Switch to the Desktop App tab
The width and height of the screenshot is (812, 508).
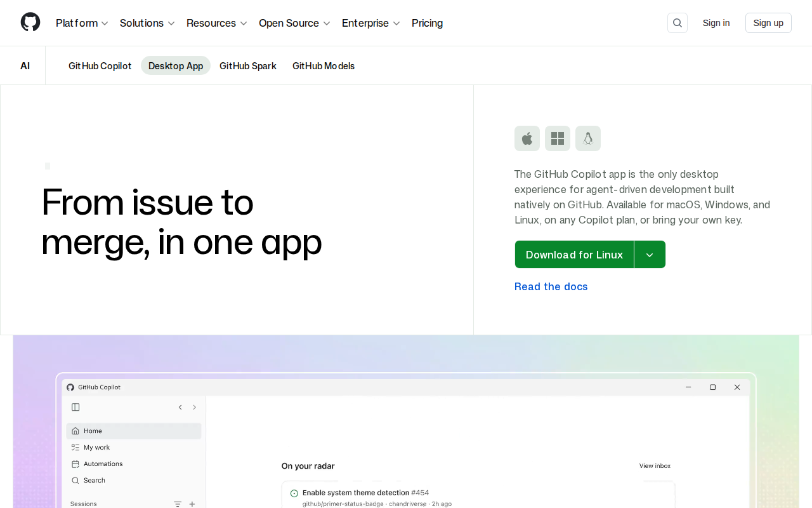176,65
